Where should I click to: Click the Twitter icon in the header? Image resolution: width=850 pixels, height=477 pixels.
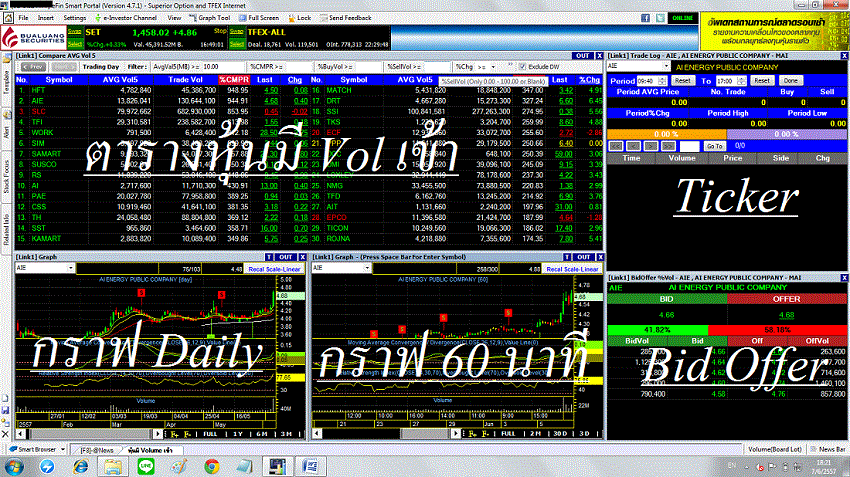(660, 18)
